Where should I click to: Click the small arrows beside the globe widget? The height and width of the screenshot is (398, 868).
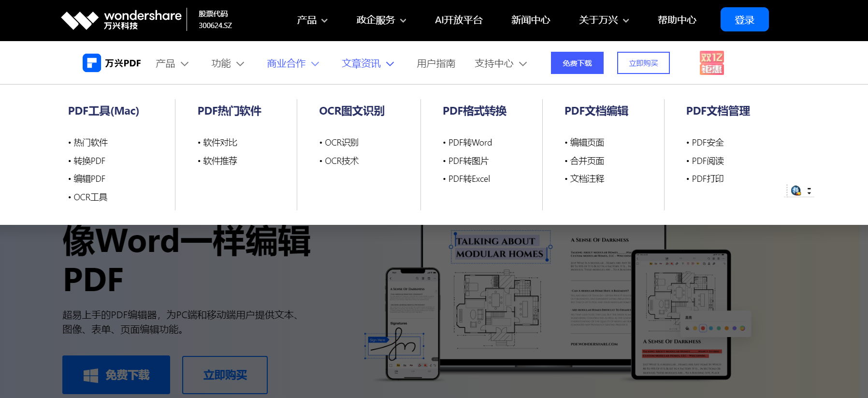[x=809, y=191]
